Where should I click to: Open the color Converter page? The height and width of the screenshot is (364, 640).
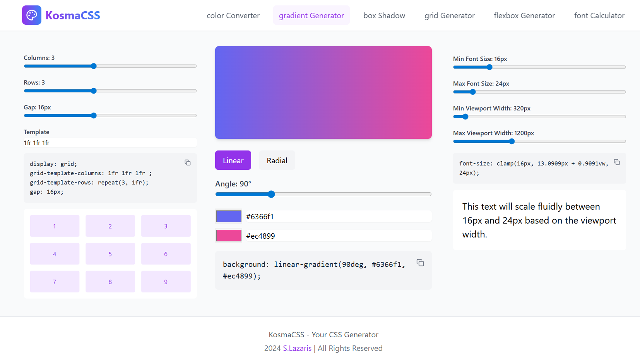(x=233, y=15)
